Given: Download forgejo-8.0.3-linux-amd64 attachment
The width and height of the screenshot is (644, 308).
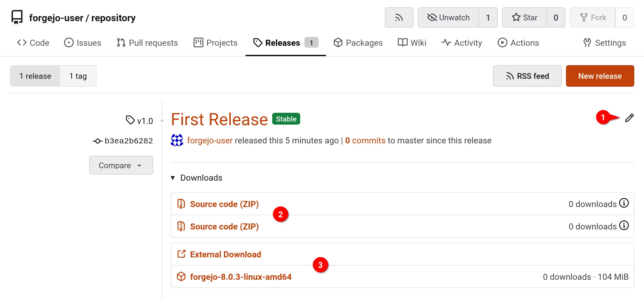Looking at the screenshot, I should [x=241, y=277].
